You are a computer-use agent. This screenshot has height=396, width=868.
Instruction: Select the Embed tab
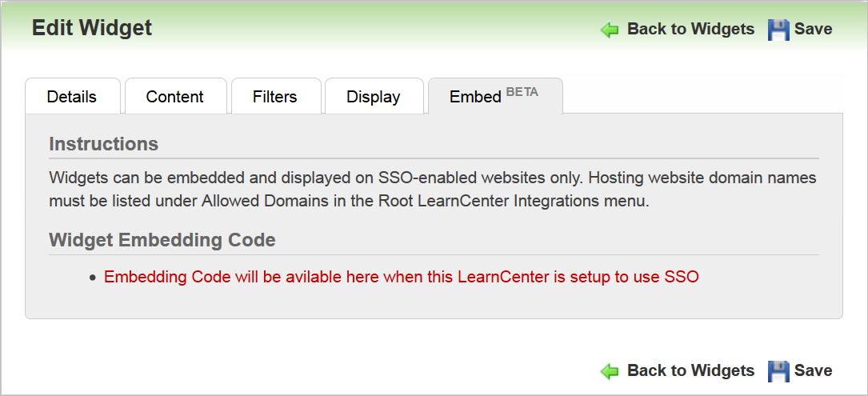click(476, 97)
